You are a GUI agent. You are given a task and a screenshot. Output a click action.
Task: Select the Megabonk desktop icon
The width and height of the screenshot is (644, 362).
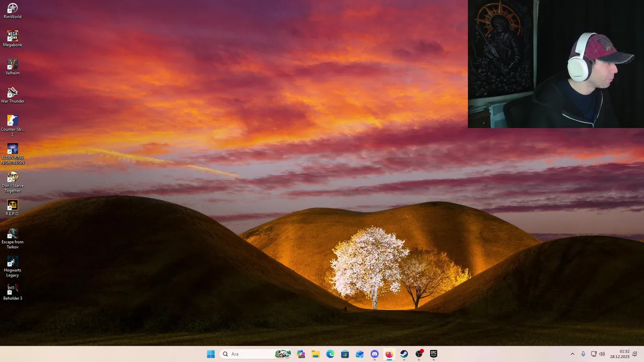[x=13, y=39]
